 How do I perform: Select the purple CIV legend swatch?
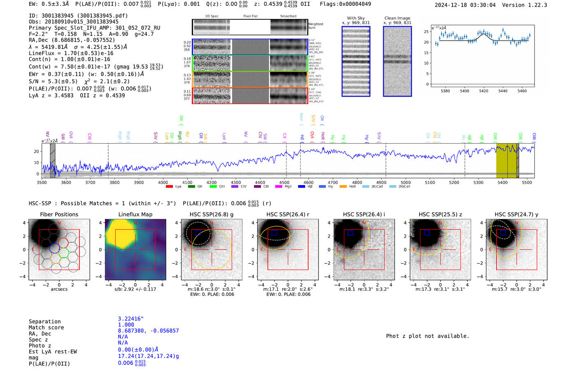[x=235, y=187]
